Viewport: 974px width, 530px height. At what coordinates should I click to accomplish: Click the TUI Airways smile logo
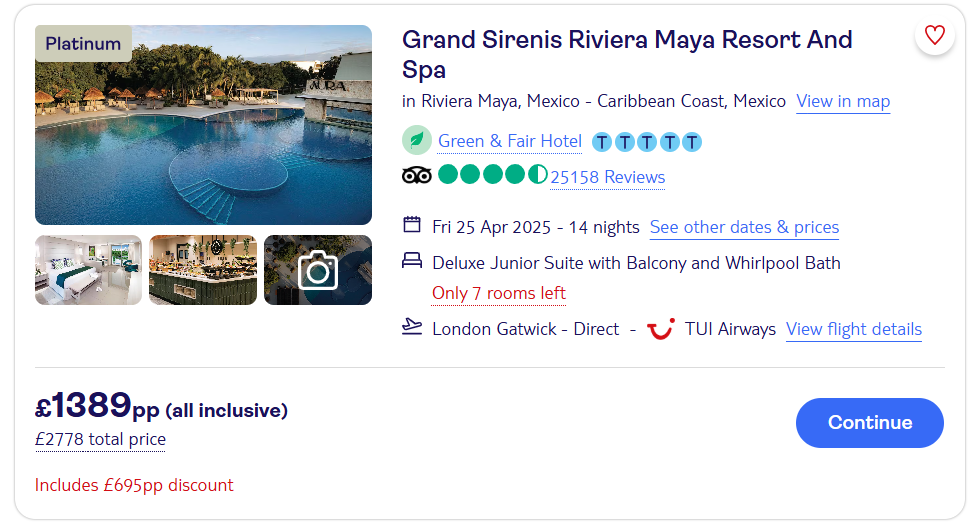click(x=660, y=329)
